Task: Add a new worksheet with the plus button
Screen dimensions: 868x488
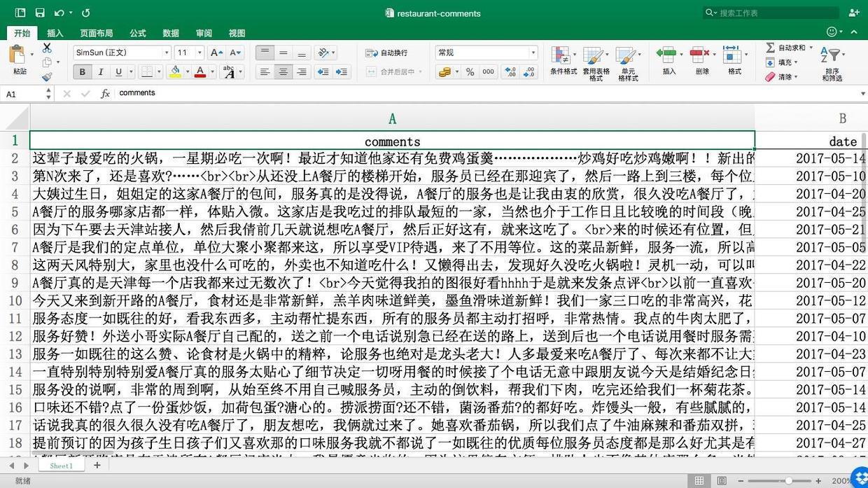Action: point(97,465)
